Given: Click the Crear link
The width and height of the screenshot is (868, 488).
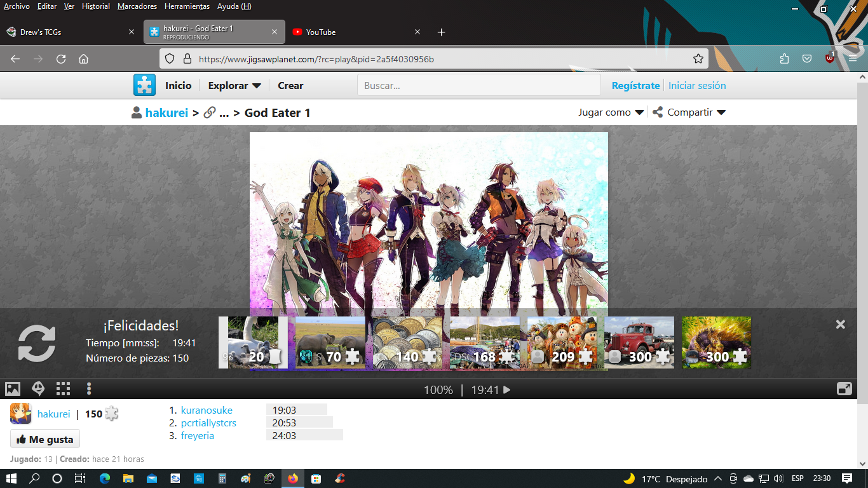Looking at the screenshot, I should pos(290,86).
